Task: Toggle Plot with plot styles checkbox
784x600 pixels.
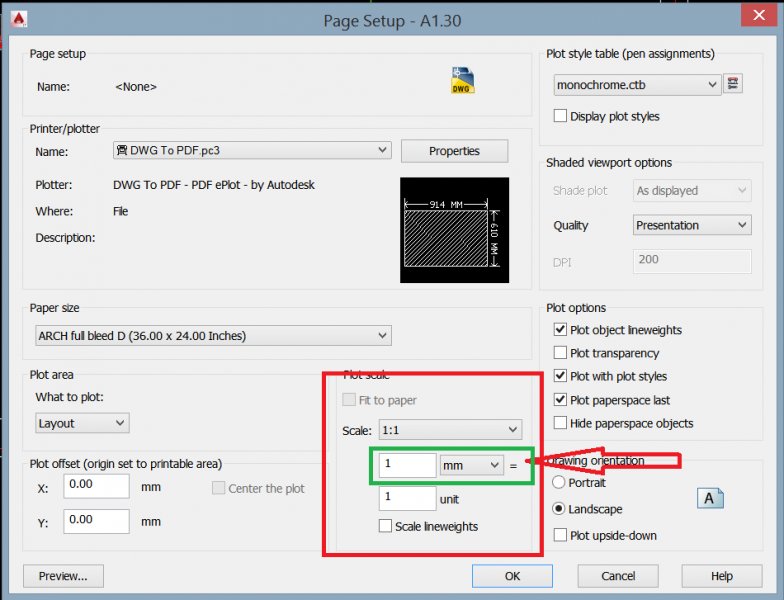Action: pyautogui.click(x=560, y=376)
